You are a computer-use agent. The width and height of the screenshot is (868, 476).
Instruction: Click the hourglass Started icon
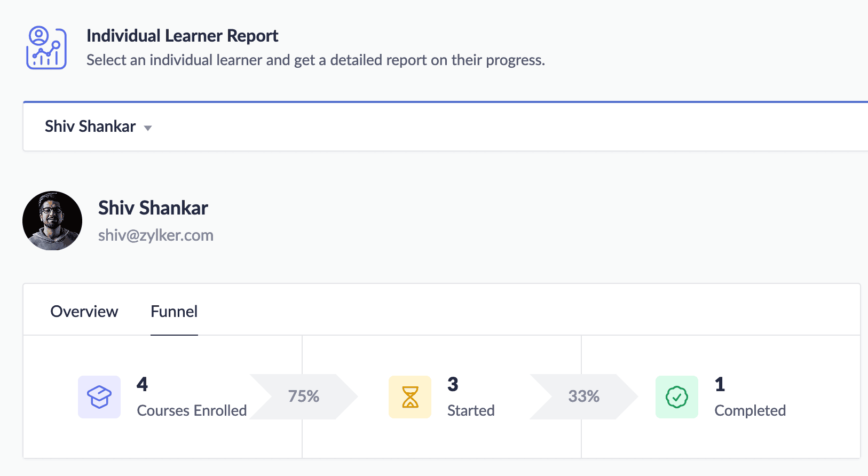point(410,397)
